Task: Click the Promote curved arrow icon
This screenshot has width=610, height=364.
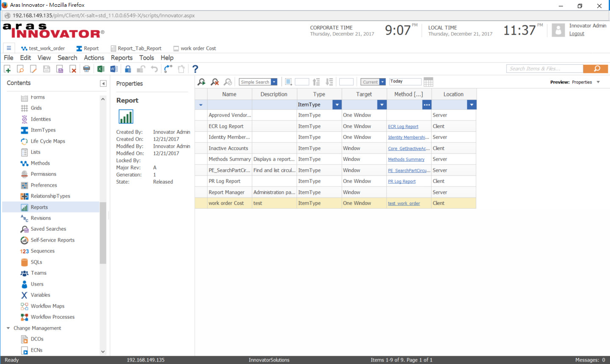Action: point(168,69)
